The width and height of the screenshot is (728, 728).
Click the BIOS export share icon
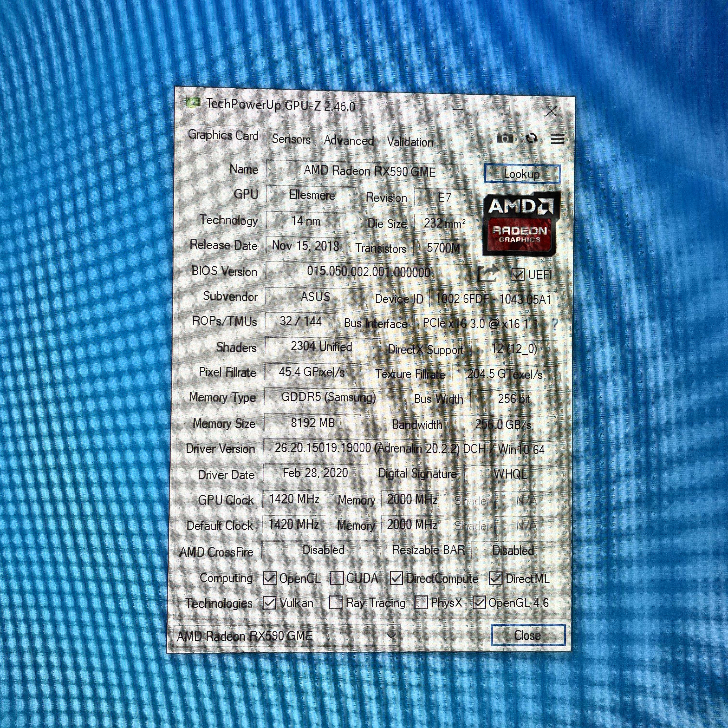pos(488,273)
